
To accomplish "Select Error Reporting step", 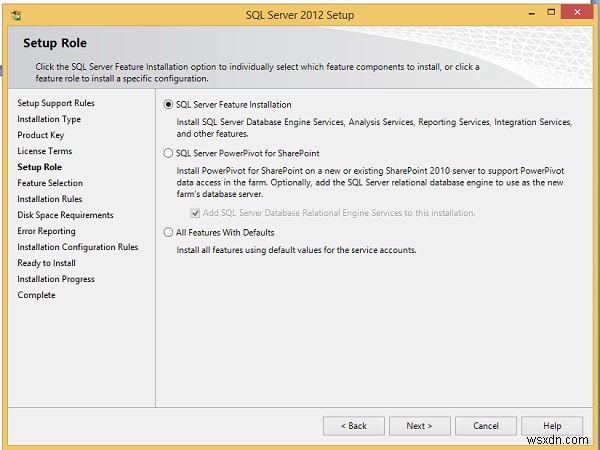I will pyautogui.click(x=46, y=231).
